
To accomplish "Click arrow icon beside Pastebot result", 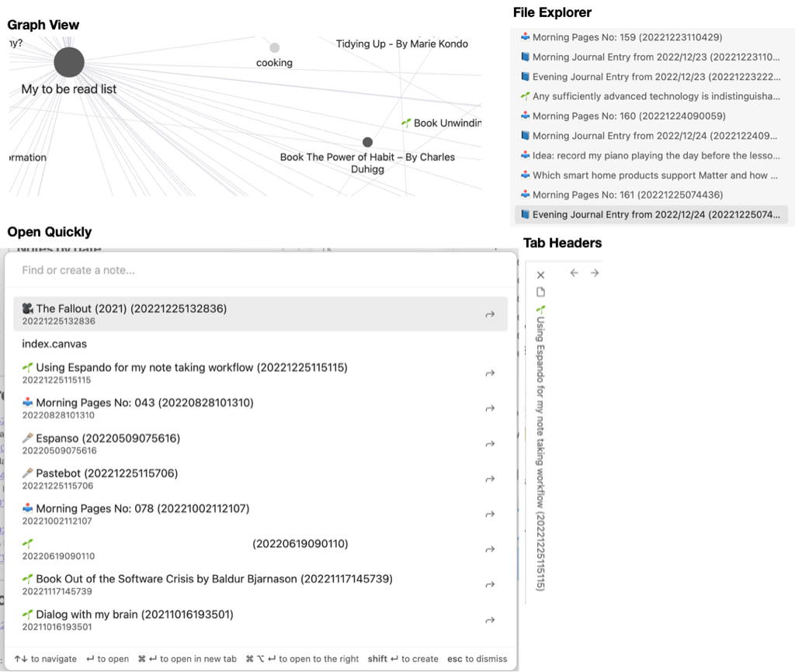I will (x=490, y=479).
